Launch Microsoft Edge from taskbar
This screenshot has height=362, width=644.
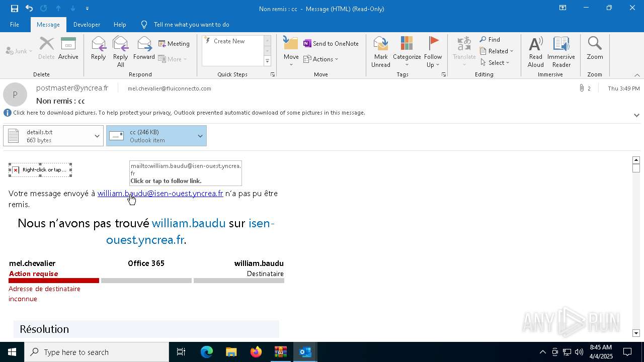pos(207,352)
